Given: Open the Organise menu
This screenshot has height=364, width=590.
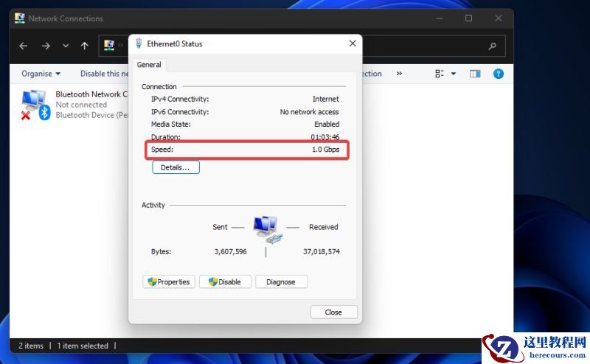Looking at the screenshot, I should point(41,74).
